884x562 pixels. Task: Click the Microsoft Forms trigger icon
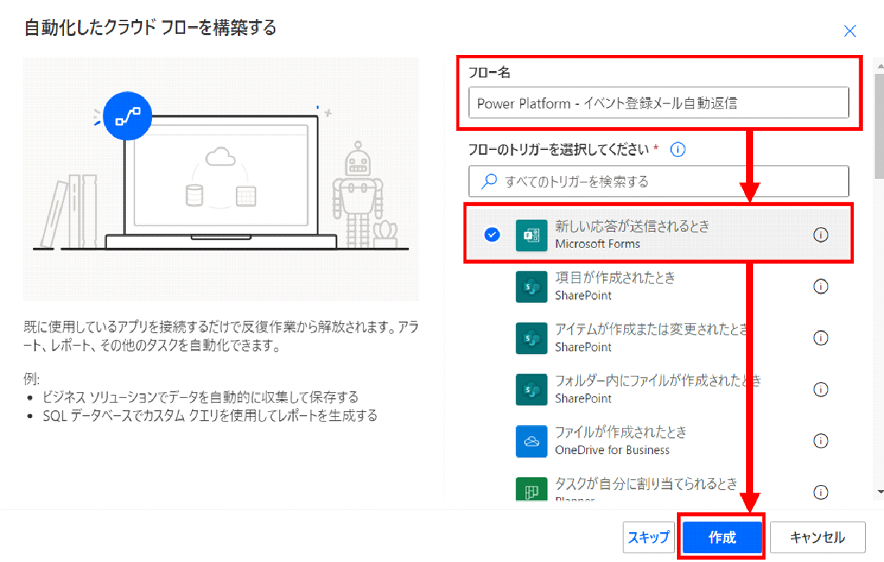(x=531, y=235)
